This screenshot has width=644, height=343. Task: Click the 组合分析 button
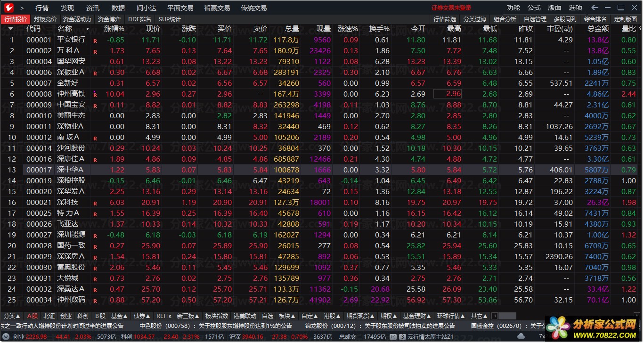(505, 19)
